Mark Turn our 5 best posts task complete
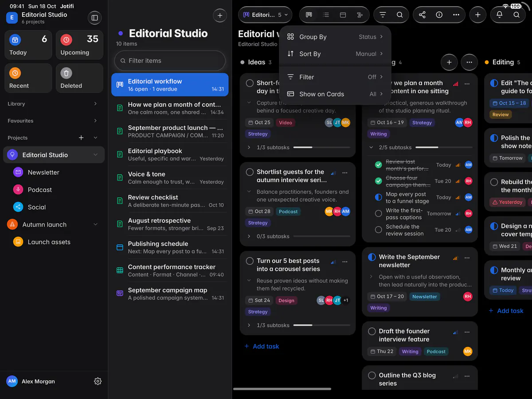Image resolution: width=532 pixels, height=399 pixels. pyautogui.click(x=250, y=261)
